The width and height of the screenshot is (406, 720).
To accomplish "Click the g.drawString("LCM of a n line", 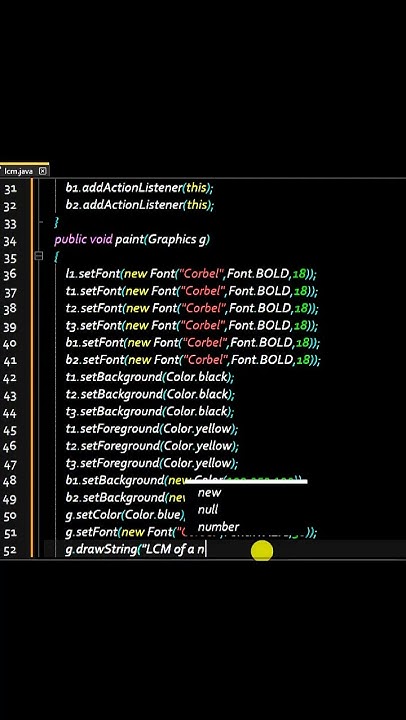I will click(135, 549).
